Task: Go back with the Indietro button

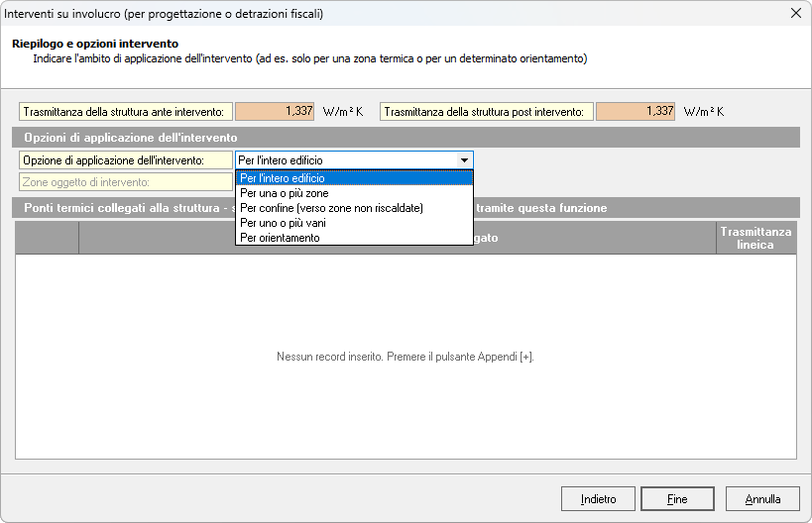Action: [598, 499]
